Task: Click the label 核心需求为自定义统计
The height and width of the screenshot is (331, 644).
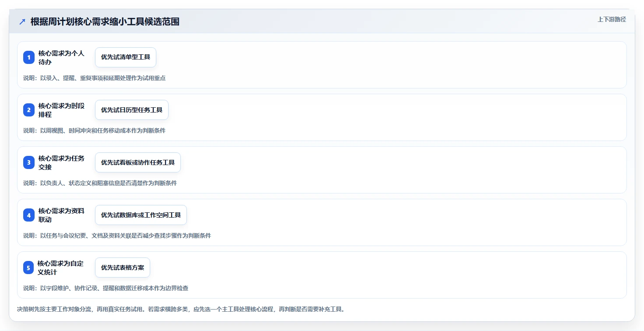Action: (60, 268)
